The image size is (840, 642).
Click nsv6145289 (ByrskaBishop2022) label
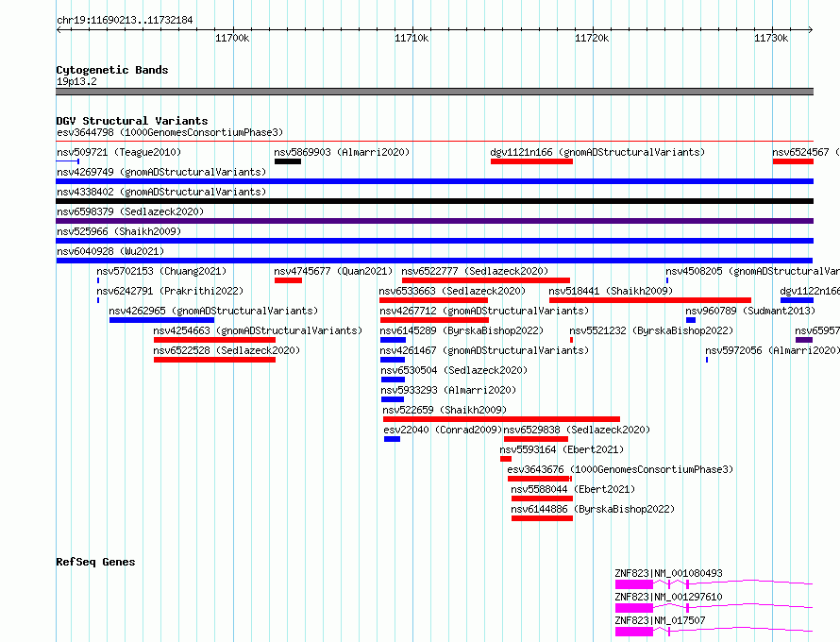tap(462, 330)
